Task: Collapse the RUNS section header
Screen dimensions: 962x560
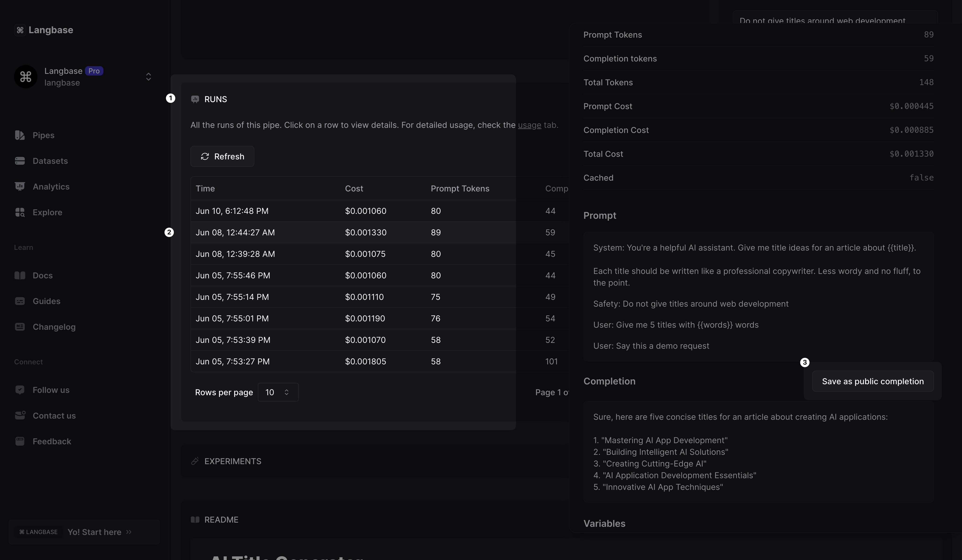Action: click(x=215, y=99)
